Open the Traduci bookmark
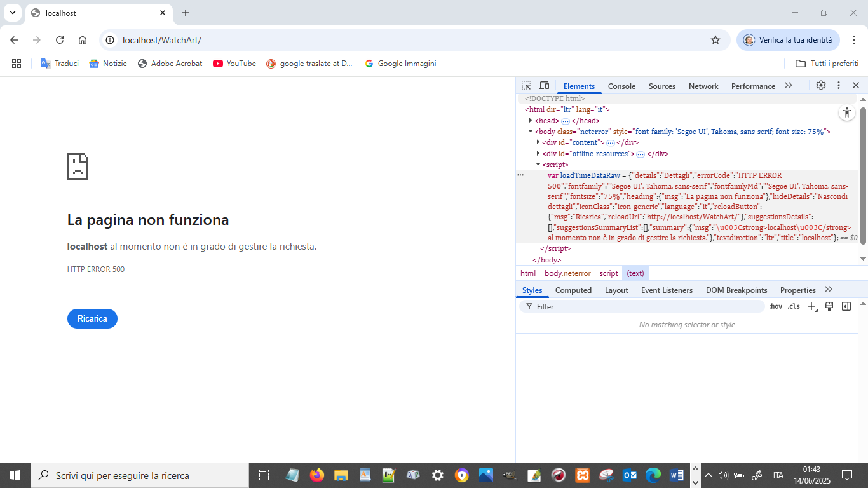This screenshot has height=488, width=868. (x=60, y=64)
